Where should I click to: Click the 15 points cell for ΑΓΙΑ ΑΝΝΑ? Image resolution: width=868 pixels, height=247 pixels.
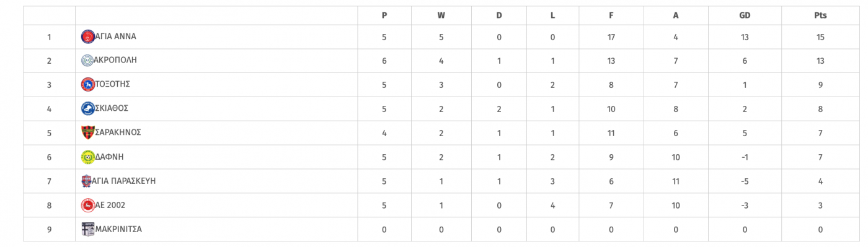pyautogui.click(x=820, y=37)
